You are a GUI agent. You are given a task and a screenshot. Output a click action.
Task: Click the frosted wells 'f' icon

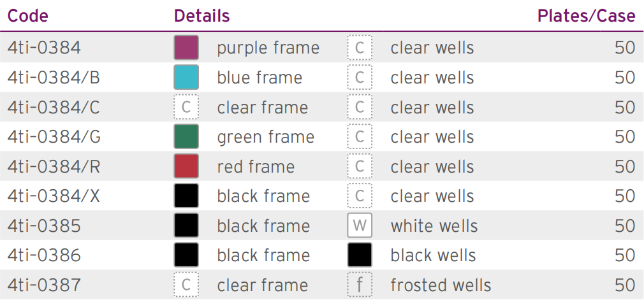pos(360,285)
